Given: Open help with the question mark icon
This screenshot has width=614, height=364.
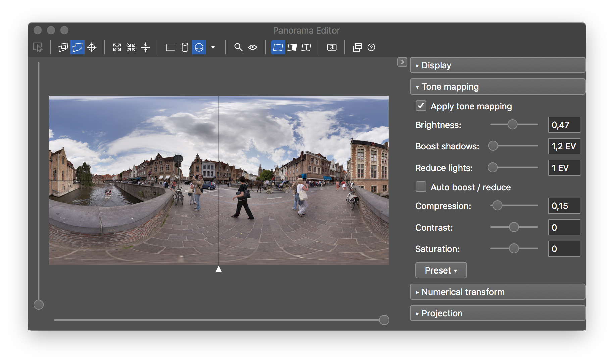Looking at the screenshot, I should 371,47.
